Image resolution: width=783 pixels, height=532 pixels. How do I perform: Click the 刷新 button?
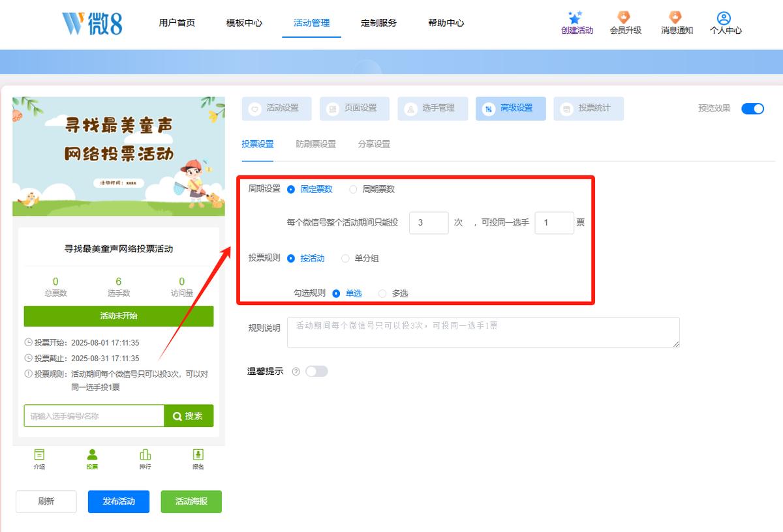click(46, 501)
